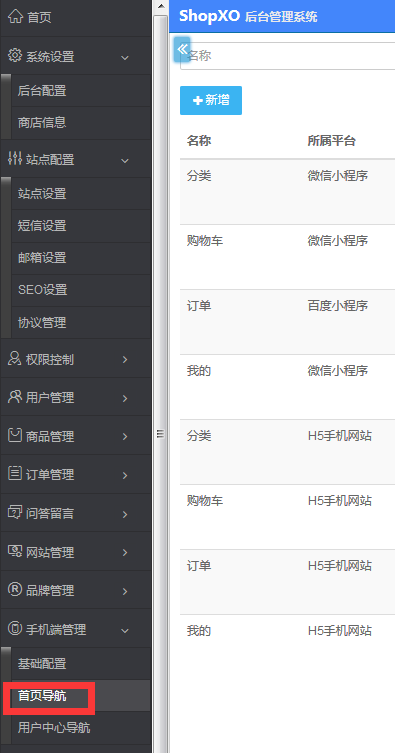This screenshot has height=753, width=395.
Task: Select the 我的 row for H5手机网站
Action: 287,646
